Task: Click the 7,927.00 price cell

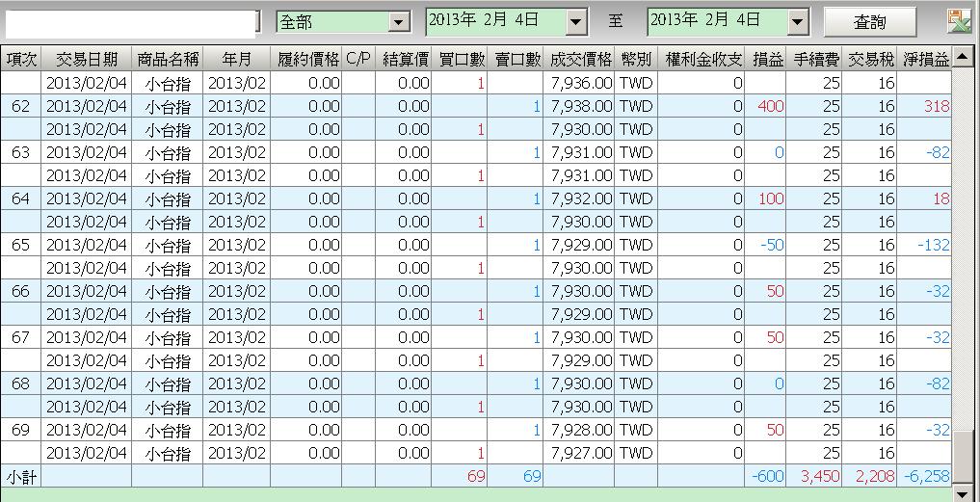Action: pyautogui.click(x=581, y=453)
